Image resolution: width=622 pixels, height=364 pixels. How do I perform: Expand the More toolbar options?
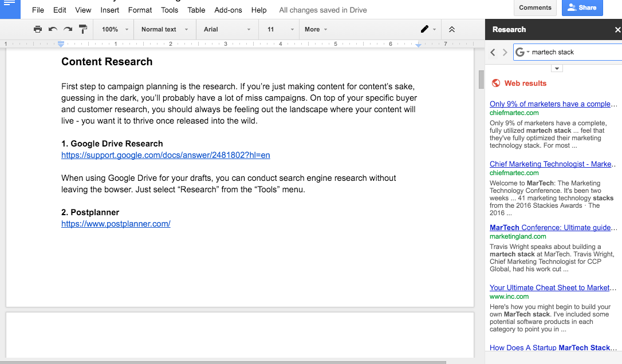316,29
